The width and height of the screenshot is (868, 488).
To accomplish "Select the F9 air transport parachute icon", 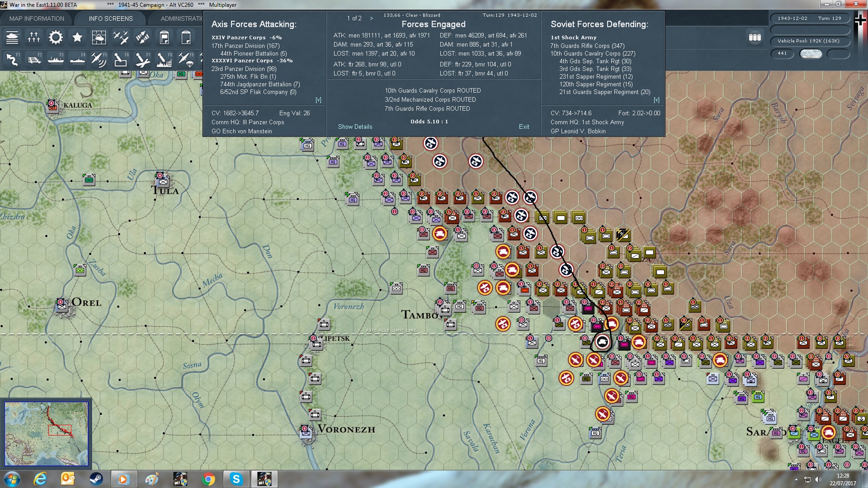I will tap(186, 60).
